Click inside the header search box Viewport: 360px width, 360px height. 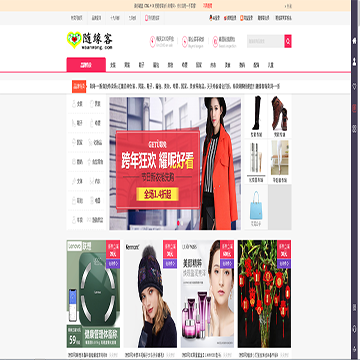click(x=265, y=41)
